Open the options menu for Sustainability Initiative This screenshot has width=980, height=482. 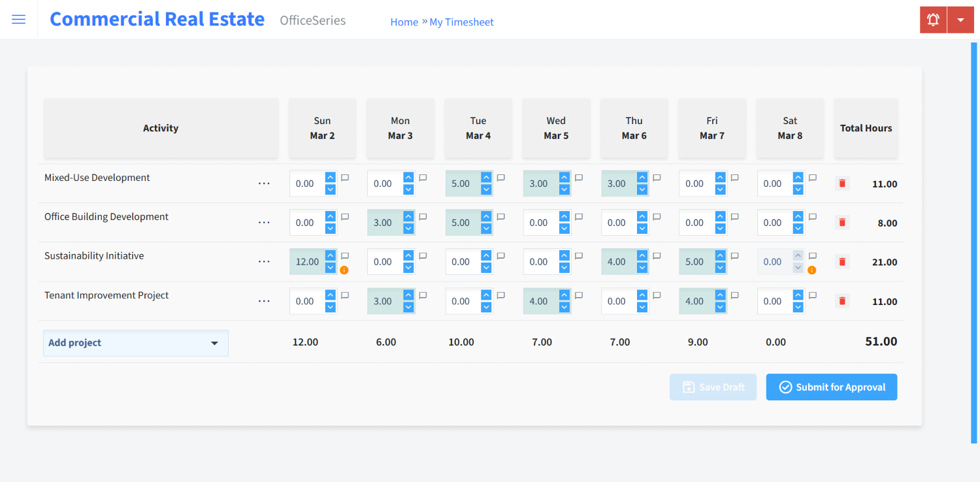264,261
